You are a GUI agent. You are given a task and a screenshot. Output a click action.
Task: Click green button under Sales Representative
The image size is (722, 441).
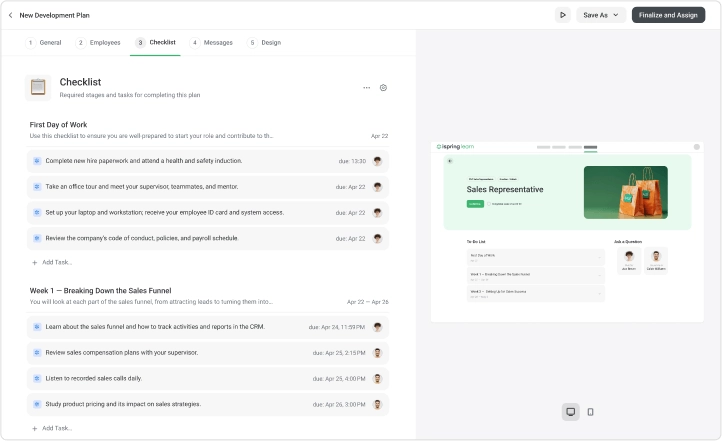coord(475,204)
